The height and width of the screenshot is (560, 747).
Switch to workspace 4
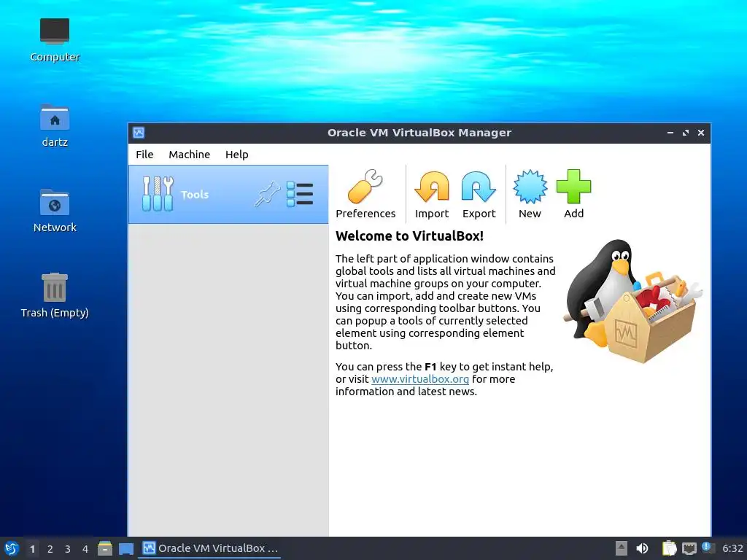coord(85,548)
